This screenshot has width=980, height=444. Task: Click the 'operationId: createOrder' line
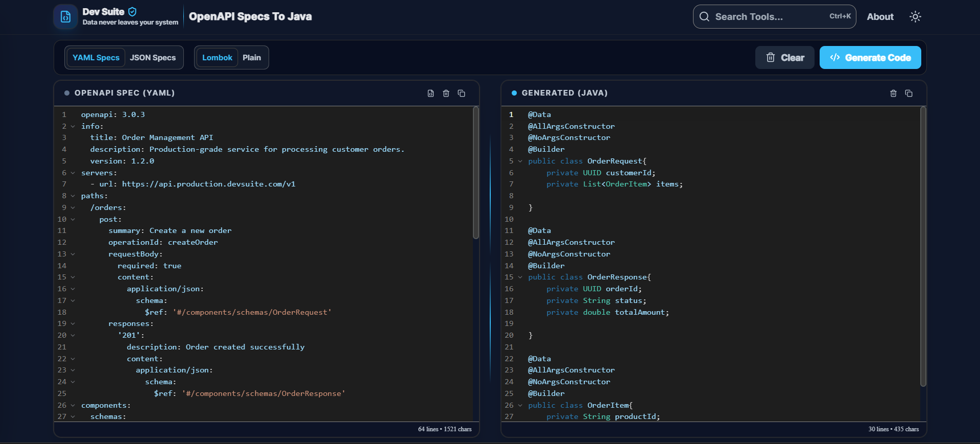(163, 243)
